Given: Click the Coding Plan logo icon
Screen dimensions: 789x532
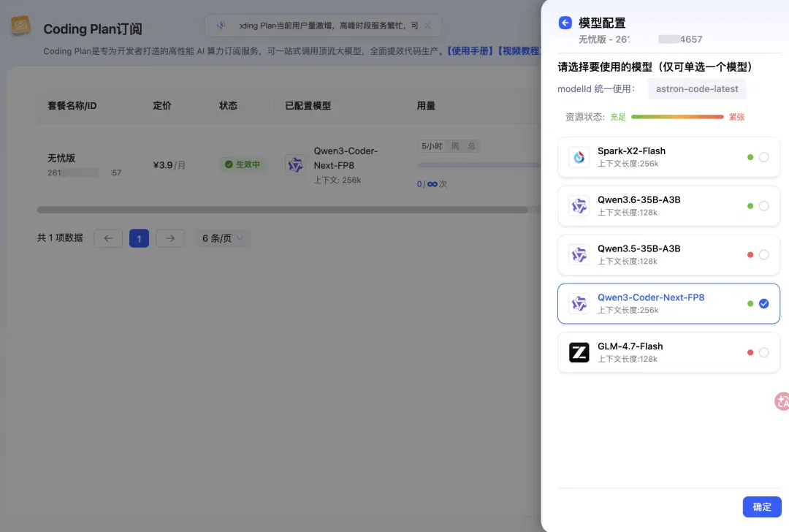Looking at the screenshot, I should pyautogui.click(x=20, y=26).
